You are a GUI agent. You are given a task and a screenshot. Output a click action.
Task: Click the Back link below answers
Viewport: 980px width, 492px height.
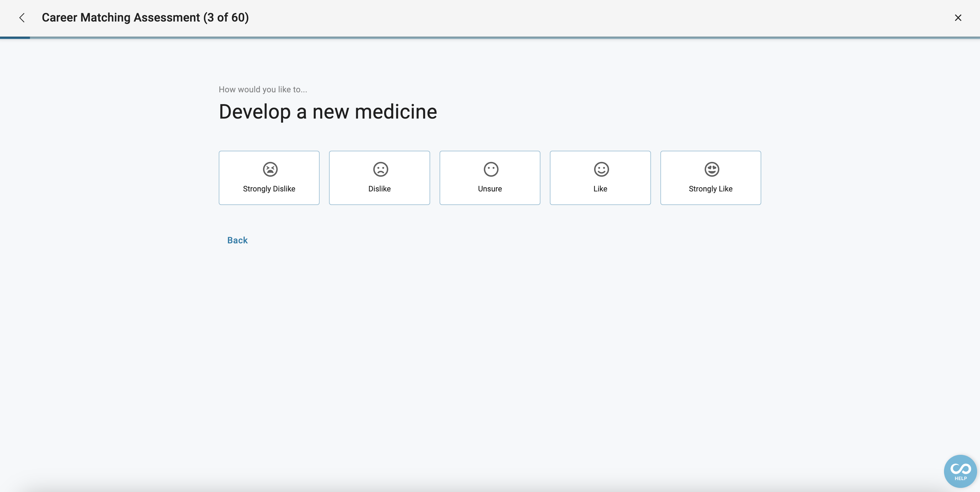[237, 240]
